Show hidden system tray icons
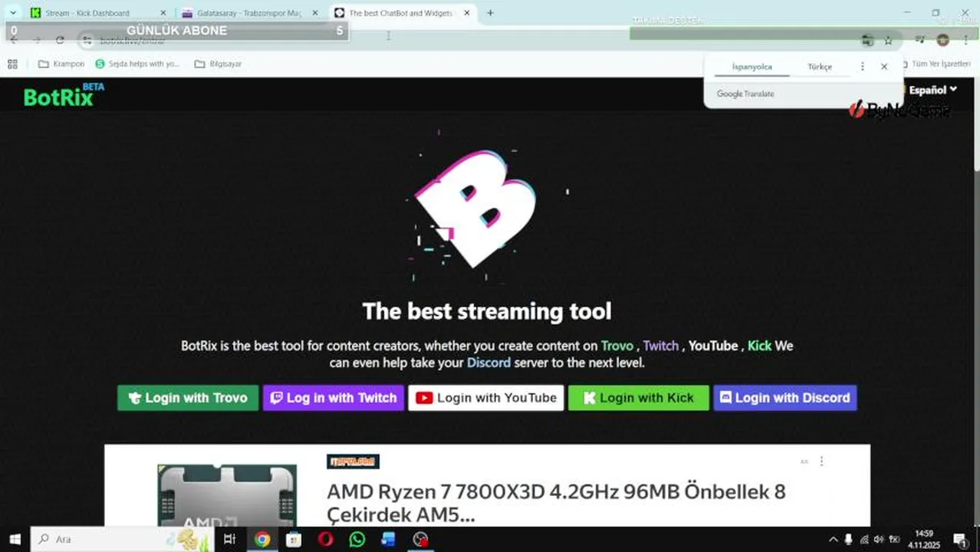 coord(834,540)
